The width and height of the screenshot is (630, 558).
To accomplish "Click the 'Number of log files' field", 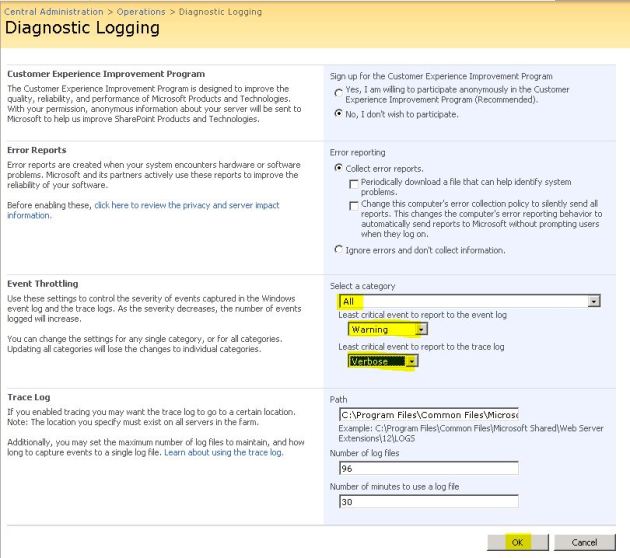I will click(x=428, y=468).
